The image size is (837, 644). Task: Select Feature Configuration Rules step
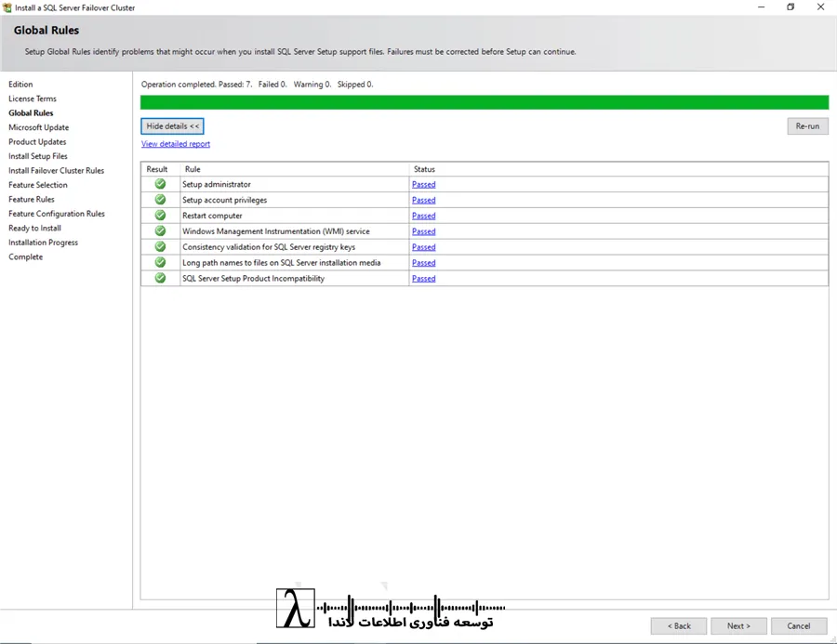(57, 214)
